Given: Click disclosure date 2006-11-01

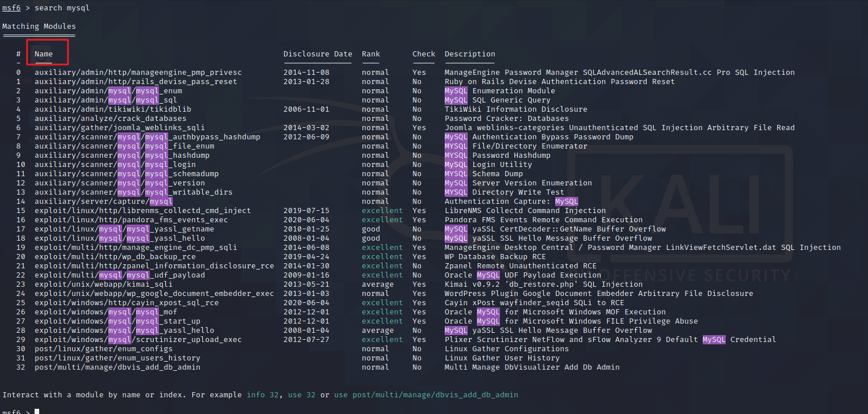Looking at the screenshot, I should 306,109.
